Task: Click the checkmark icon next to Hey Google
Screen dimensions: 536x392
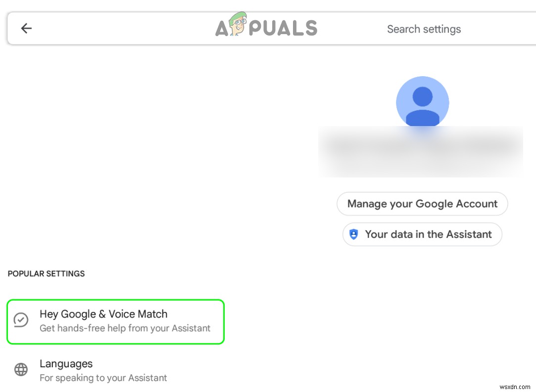Action: pos(21,320)
